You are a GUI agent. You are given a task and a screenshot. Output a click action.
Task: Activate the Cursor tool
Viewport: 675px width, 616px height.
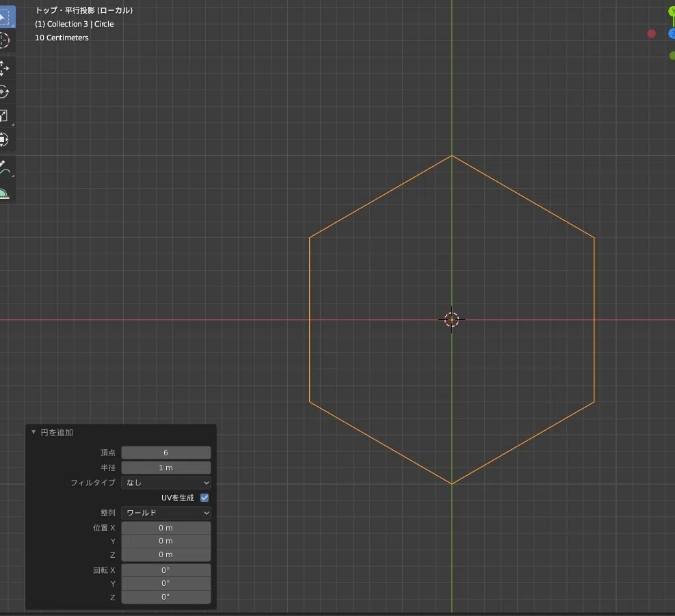pyautogui.click(x=4, y=40)
